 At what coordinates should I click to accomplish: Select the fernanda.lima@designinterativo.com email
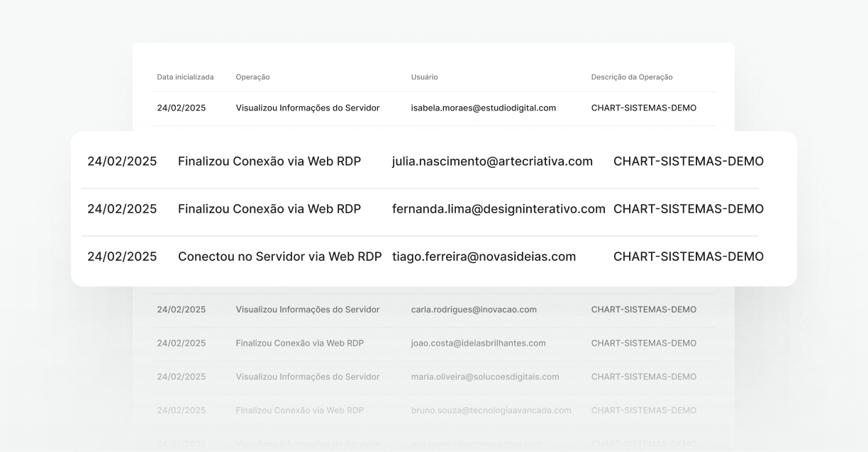point(498,209)
